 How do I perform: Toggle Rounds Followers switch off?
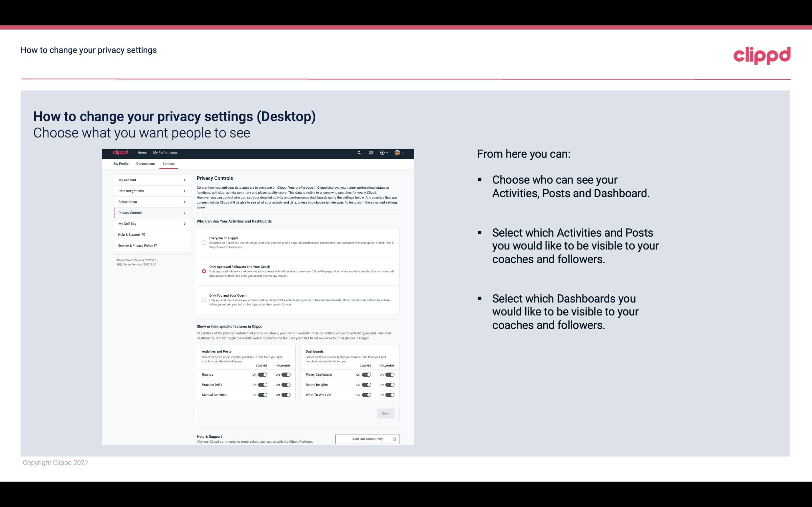tap(286, 374)
